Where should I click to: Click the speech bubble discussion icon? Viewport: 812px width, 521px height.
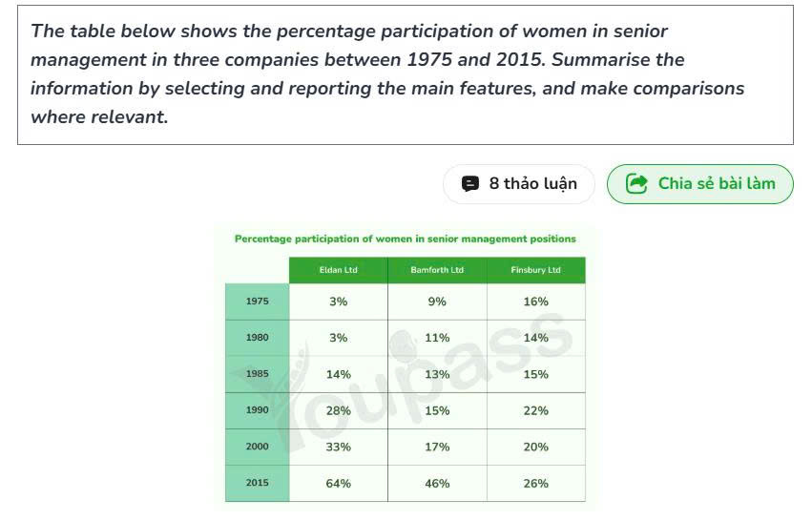(469, 184)
